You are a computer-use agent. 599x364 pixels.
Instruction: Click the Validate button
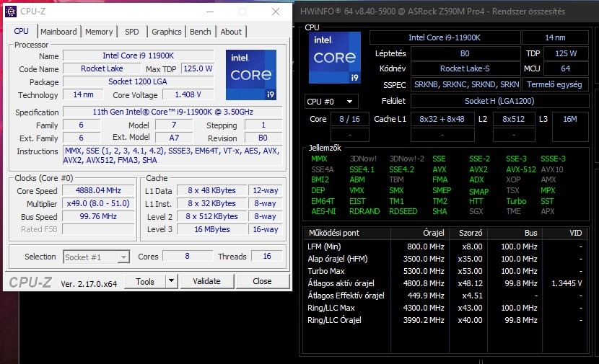point(206,281)
